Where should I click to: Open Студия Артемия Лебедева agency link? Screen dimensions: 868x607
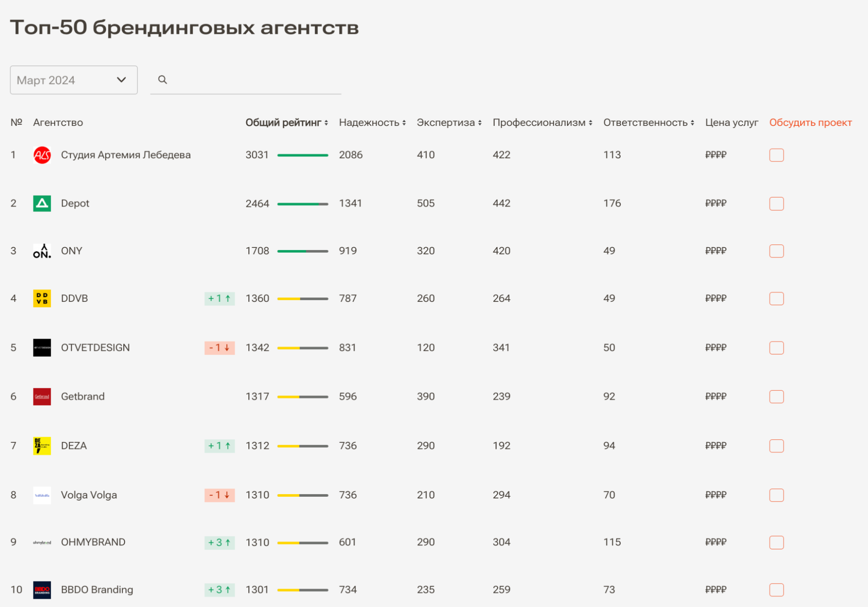point(126,155)
